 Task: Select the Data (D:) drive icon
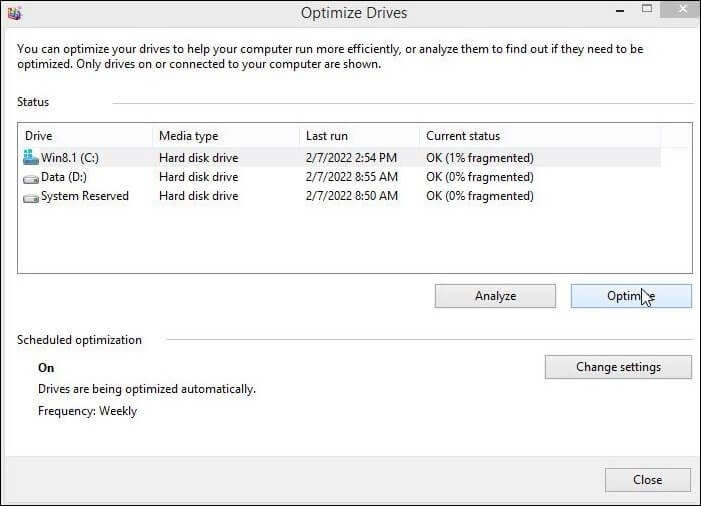(31, 178)
